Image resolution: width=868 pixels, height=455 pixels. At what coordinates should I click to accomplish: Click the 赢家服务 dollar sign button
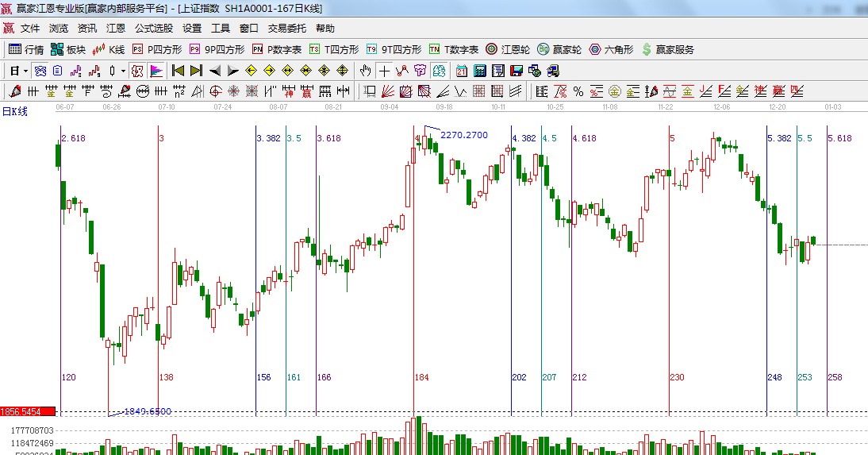pyautogui.click(x=667, y=49)
